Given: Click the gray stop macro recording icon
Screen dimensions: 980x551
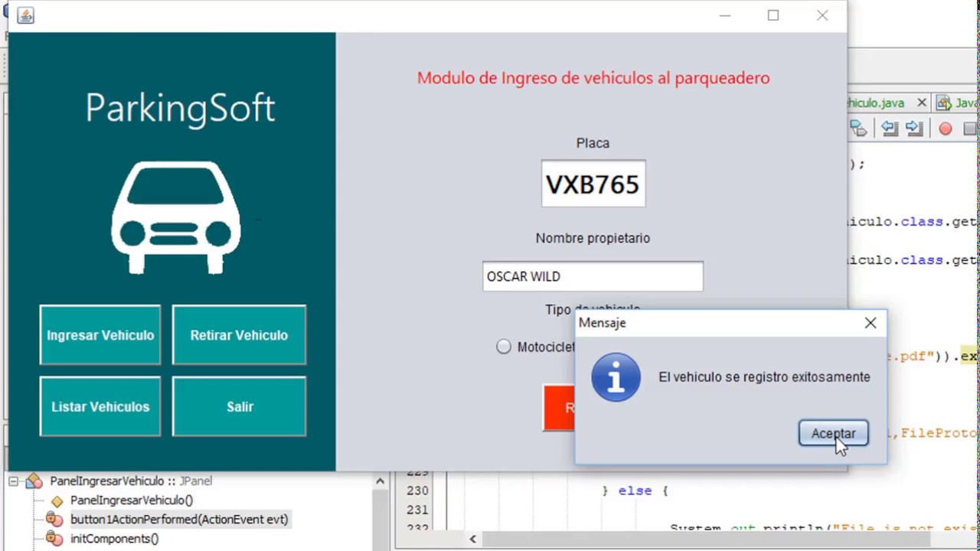Looking at the screenshot, I should [970, 129].
